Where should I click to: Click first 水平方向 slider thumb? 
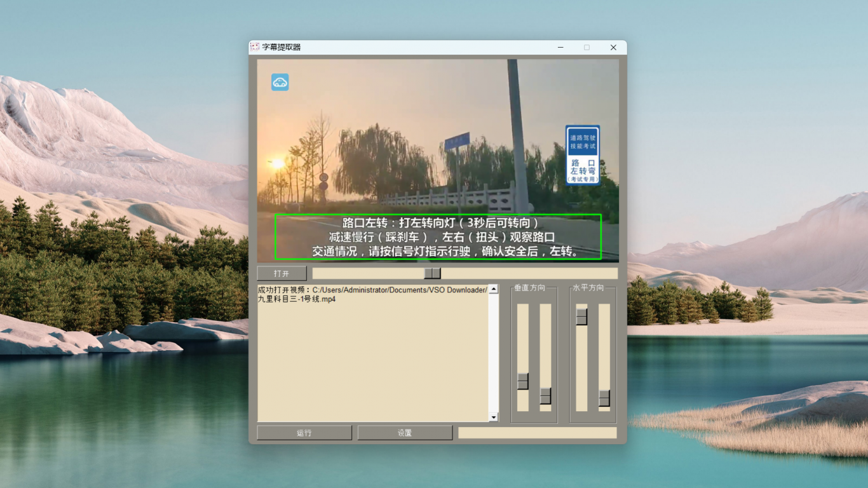[581, 316]
